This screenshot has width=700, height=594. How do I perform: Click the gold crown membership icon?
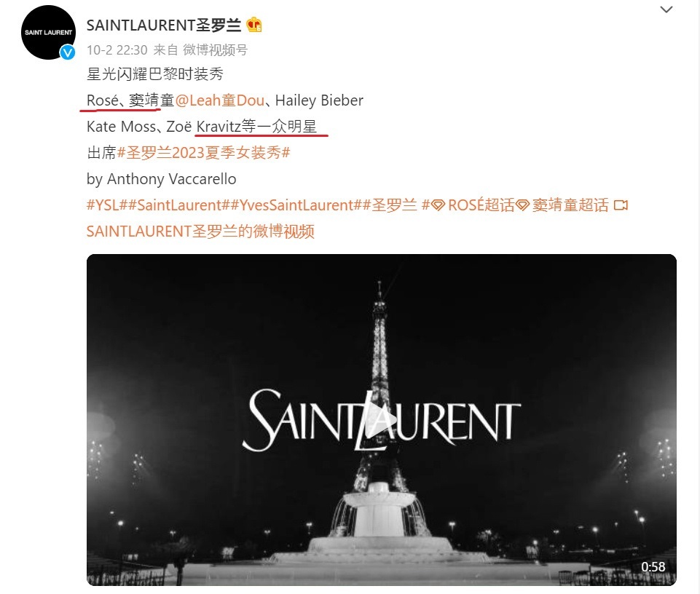point(254,25)
